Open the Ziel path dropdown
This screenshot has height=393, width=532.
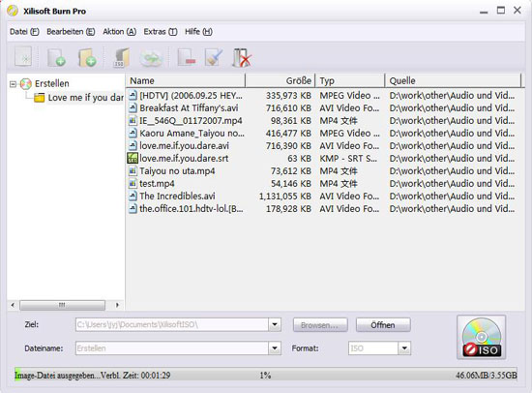pyautogui.click(x=275, y=324)
